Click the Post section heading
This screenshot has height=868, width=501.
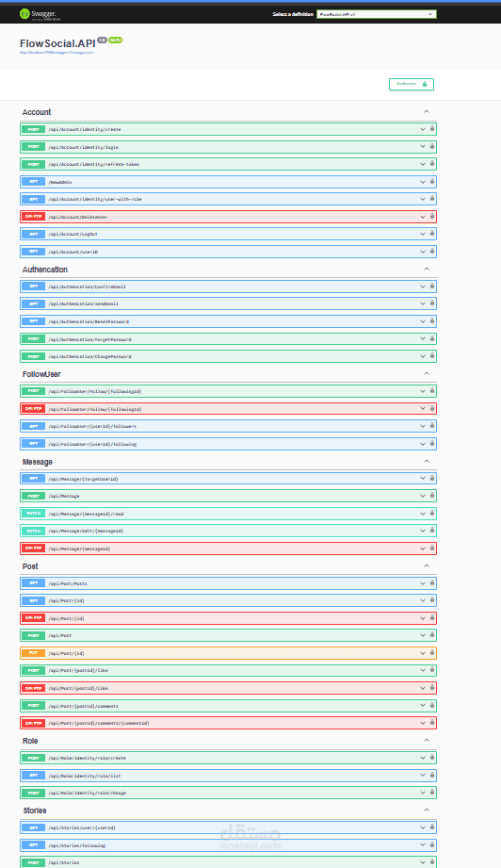pyautogui.click(x=30, y=566)
